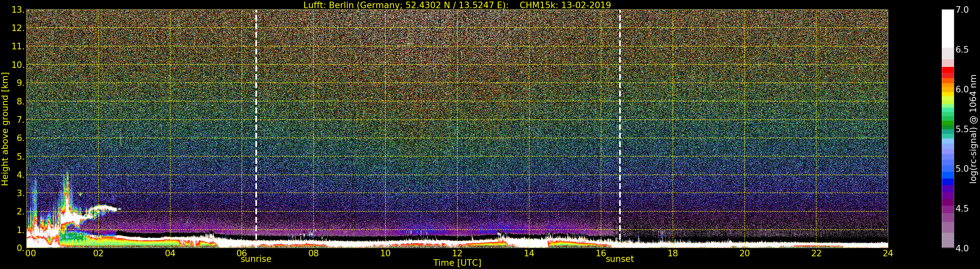Screen dimensions: 980x269
Task: Click the colorbar '6.5' value label
Action: point(962,50)
